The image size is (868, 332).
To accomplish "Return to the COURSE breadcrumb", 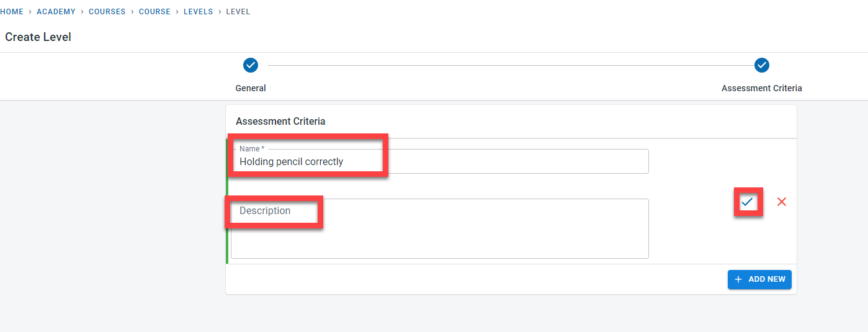I will (154, 12).
